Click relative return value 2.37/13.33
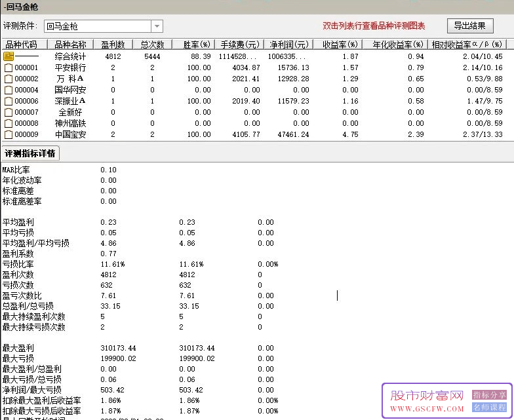 (483, 134)
